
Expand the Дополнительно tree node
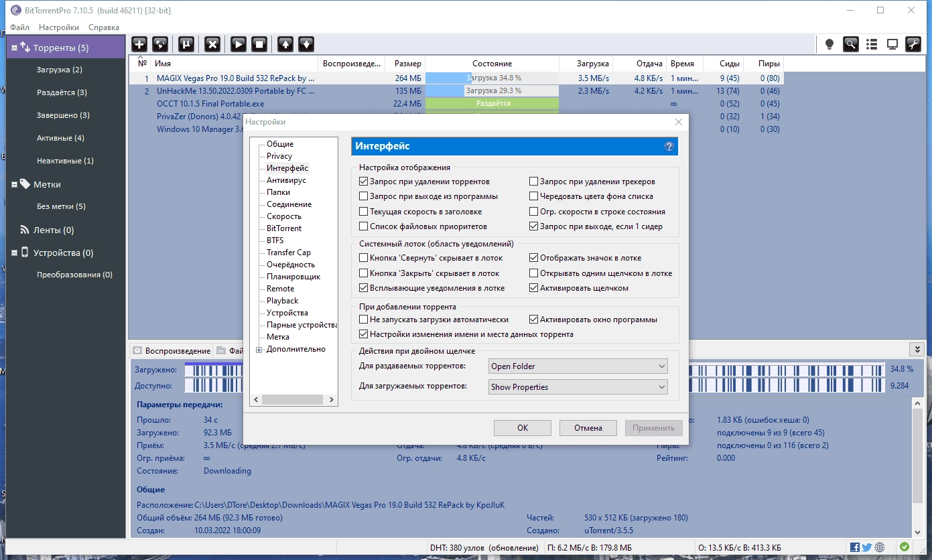click(x=259, y=350)
